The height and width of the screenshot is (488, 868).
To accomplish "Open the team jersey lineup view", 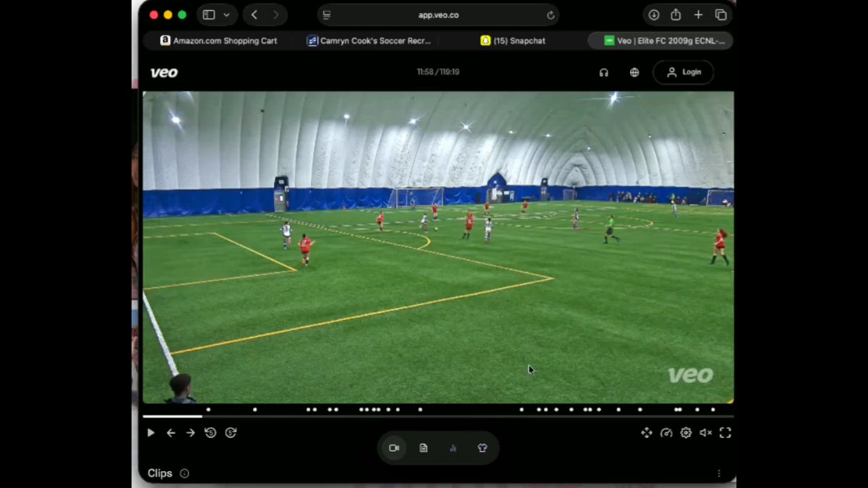I will 482,448.
